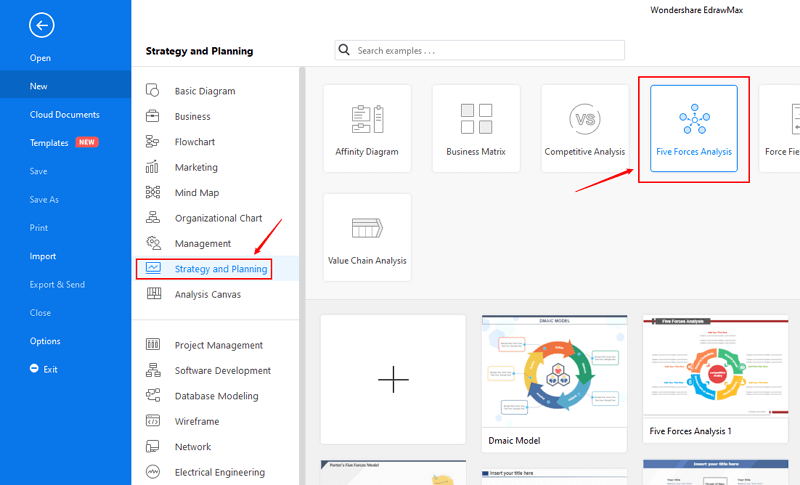Click the Exit circle icon
Image resolution: width=800 pixels, height=485 pixels.
point(34,368)
